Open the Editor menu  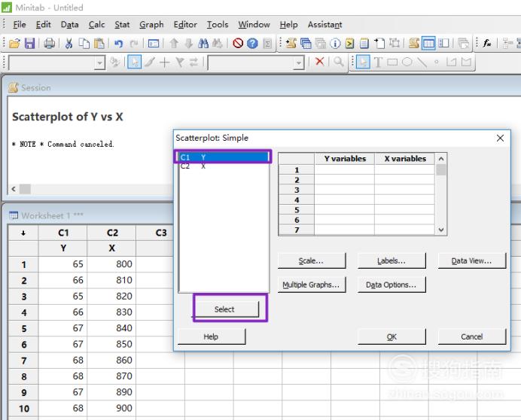[x=185, y=25]
